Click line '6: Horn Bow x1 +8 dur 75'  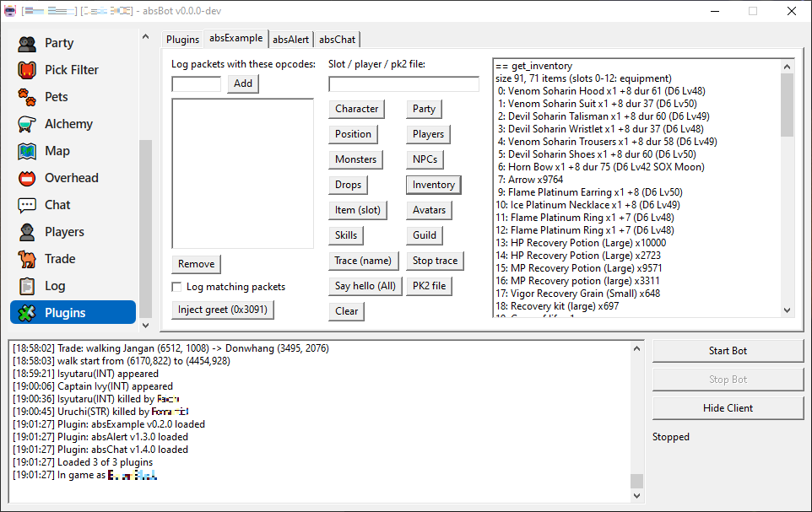pyautogui.click(x=601, y=167)
